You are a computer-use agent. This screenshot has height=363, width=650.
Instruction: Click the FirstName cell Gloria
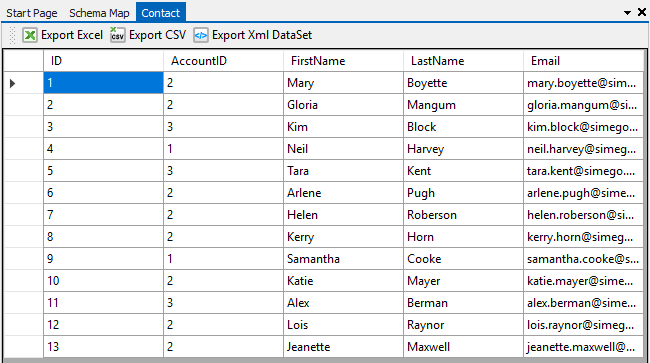343,105
